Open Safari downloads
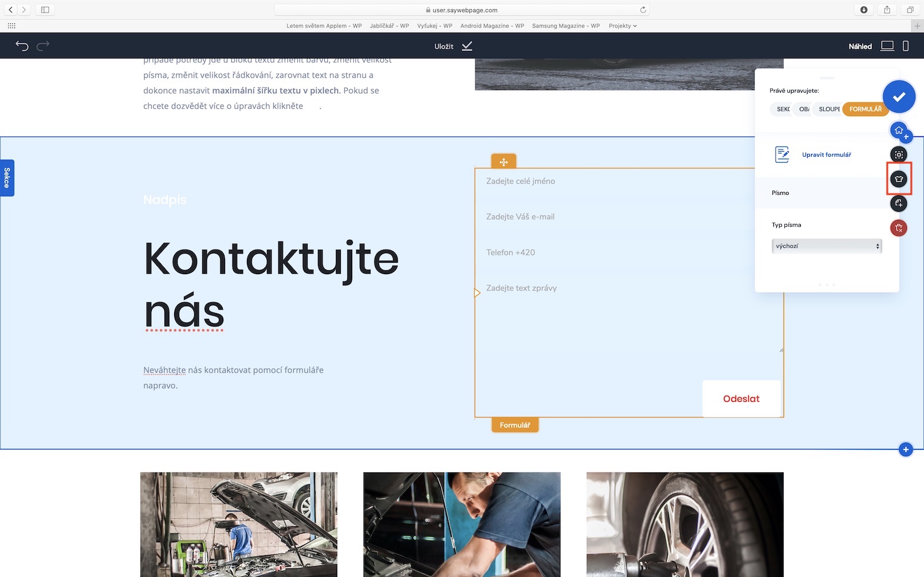924x577 pixels. pyautogui.click(x=864, y=10)
